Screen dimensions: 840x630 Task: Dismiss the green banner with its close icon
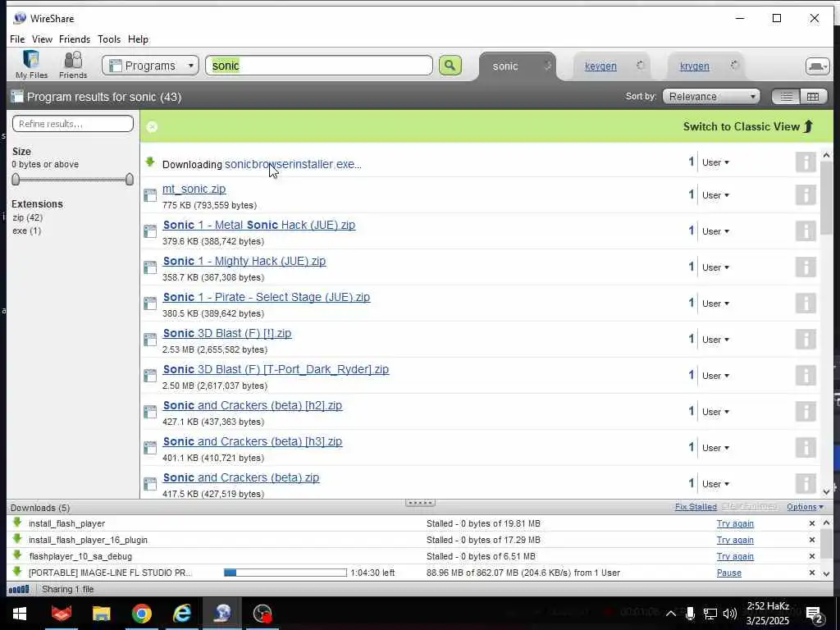click(152, 126)
